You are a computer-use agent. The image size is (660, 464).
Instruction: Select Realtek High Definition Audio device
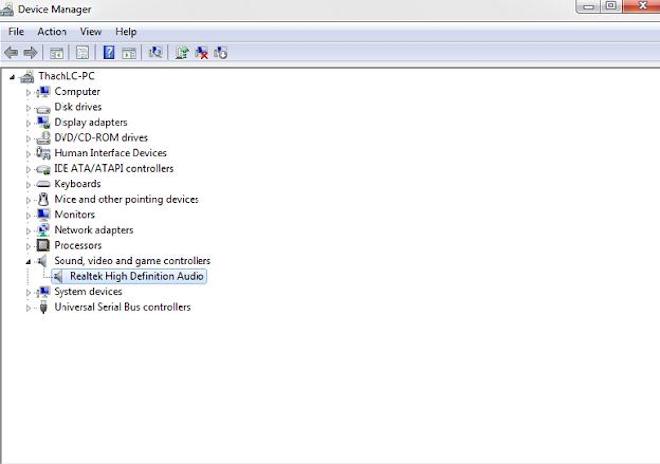click(x=136, y=276)
